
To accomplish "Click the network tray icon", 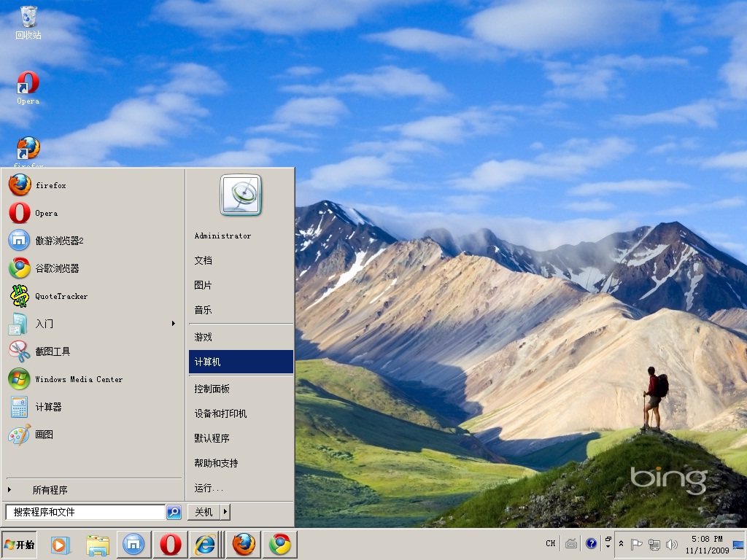I will pyautogui.click(x=654, y=544).
